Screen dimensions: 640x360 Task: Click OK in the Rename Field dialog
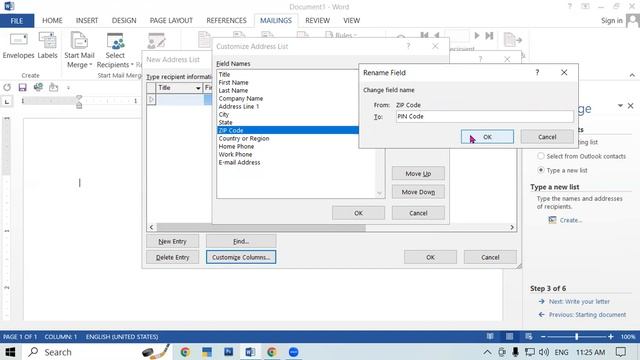tap(487, 137)
